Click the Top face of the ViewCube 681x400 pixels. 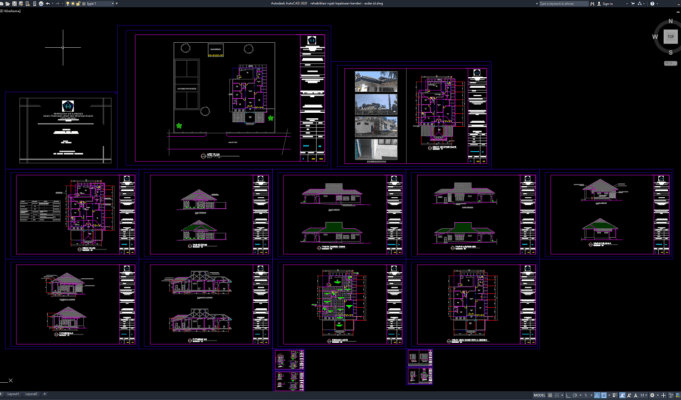coord(671,37)
